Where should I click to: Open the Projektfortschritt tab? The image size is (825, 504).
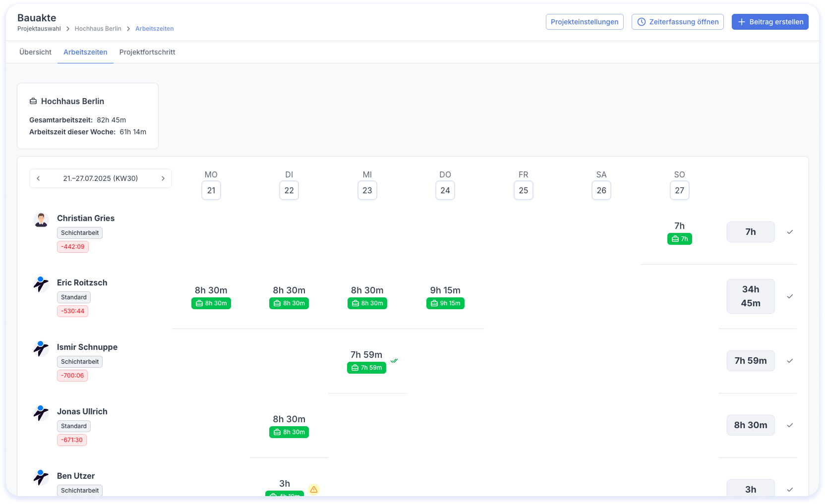coord(147,52)
